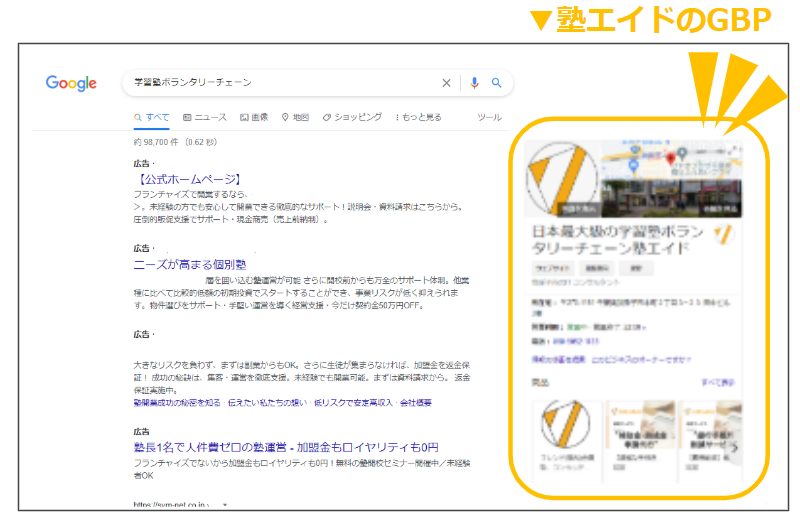Switch to the 地図 tab

(295, 117)
